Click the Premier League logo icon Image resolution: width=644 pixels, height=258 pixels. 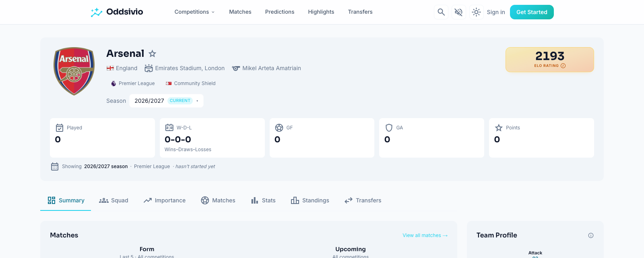(x=114, y=83)
